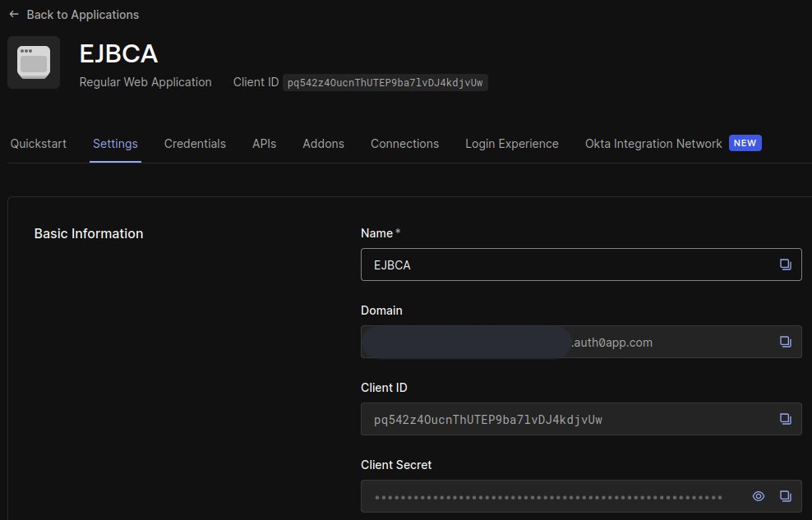Click the Client ID chip in the header

click(385, 82)
